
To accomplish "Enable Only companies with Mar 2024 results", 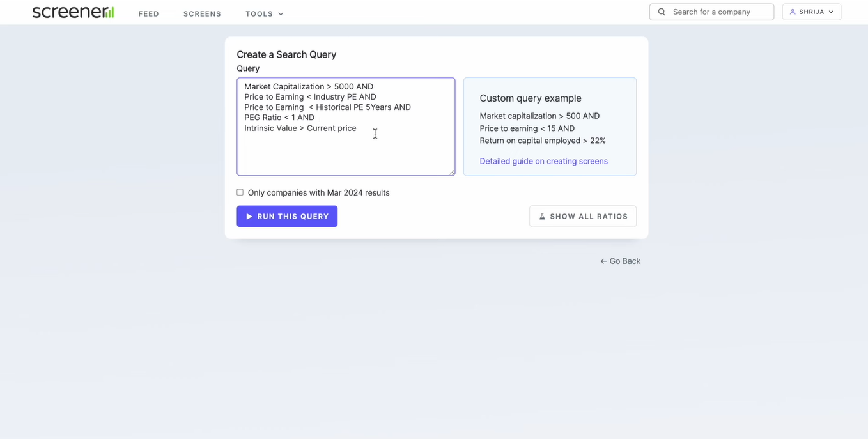I will (240, 192).
